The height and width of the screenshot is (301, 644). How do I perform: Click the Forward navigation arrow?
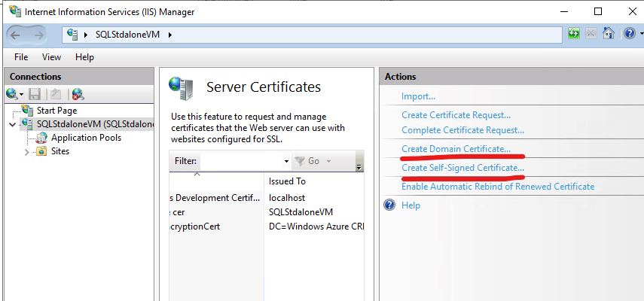tap(39, 35)
